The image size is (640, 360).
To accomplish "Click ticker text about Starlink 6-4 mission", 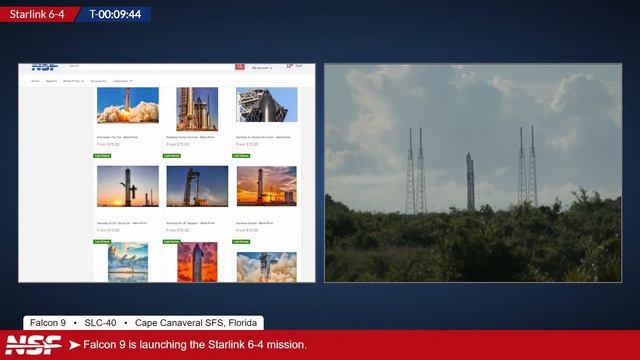I will [195, 345].
